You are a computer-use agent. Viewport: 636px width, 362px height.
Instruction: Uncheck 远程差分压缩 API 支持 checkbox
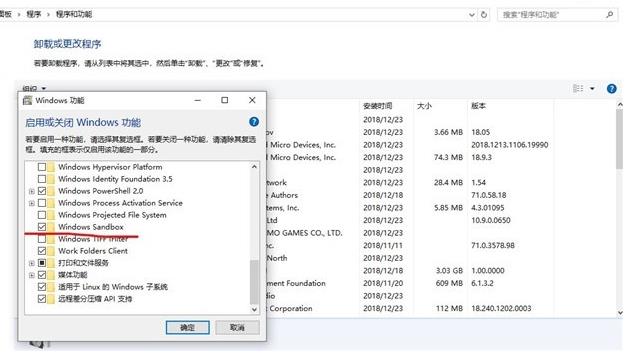tap(42, 299)
